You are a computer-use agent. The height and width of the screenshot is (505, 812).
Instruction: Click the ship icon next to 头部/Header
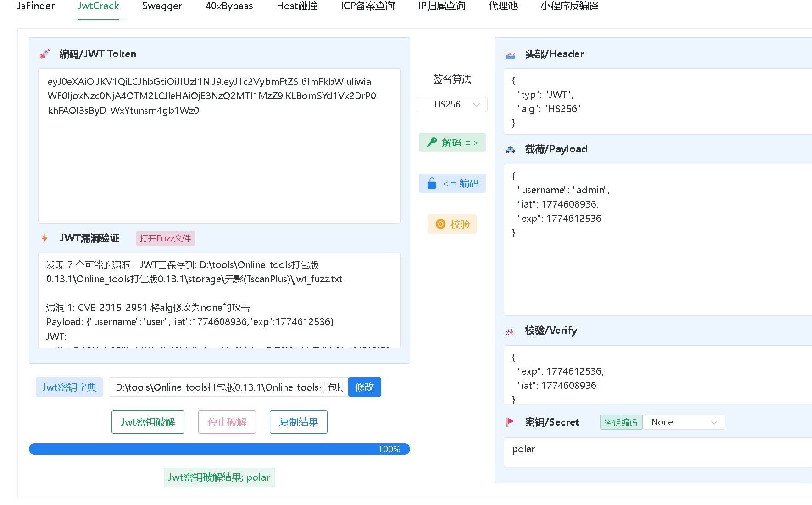510,55
